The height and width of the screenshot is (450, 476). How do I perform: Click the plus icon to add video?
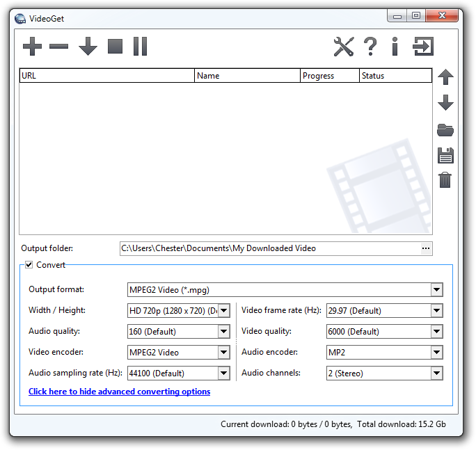(32, 47)
